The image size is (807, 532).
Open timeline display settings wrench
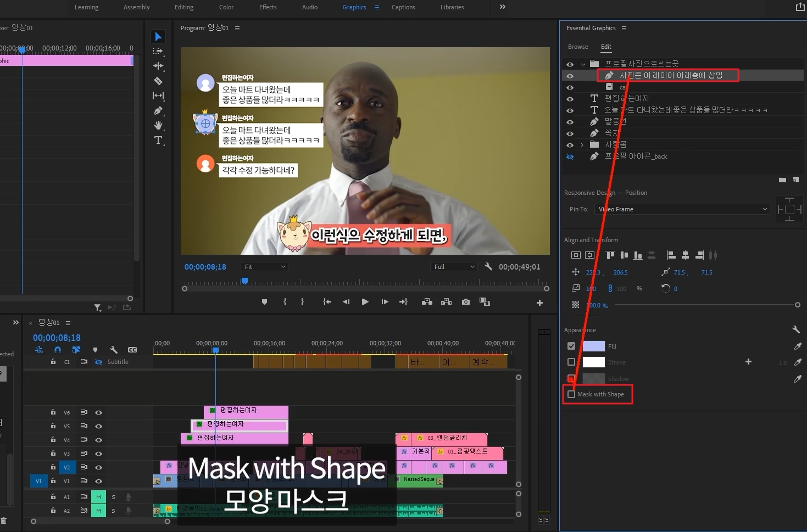(x=114, y=350)
